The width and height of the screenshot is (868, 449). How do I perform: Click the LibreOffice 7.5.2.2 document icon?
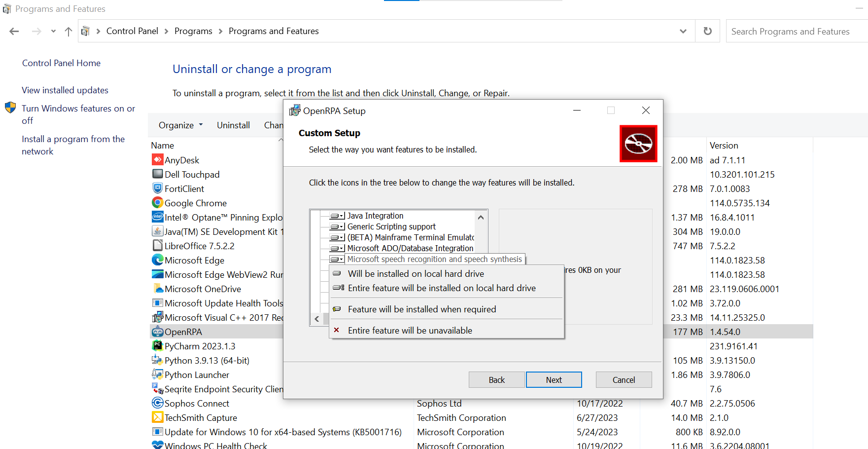157,245
